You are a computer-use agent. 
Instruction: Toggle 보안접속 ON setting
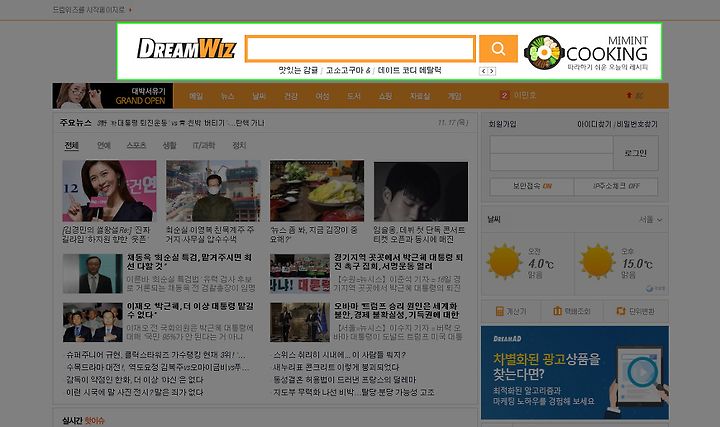[x=532, y=186]
